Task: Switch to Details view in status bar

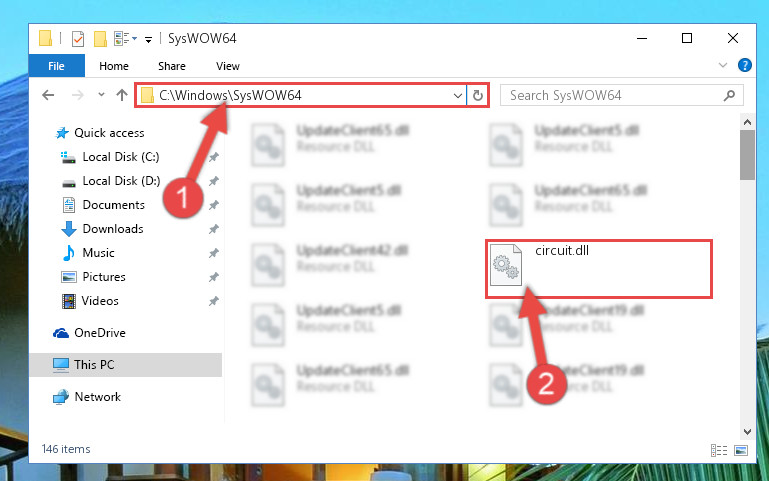Action: tap(719, 450)
